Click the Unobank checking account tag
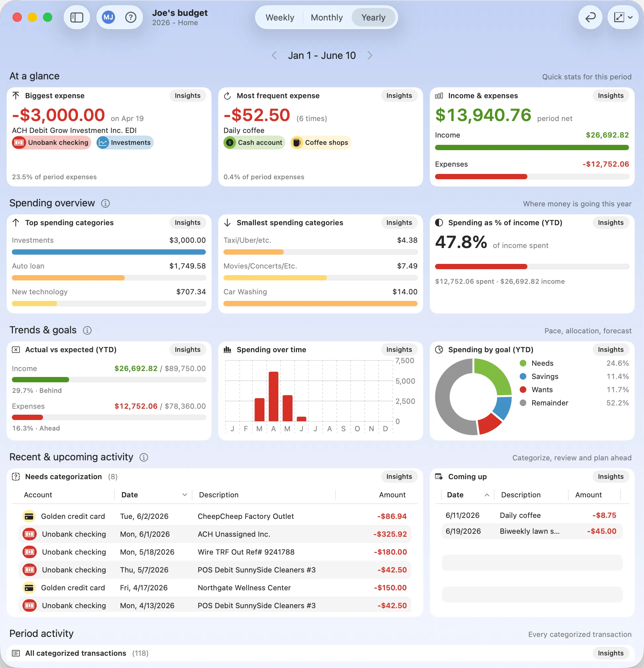This screenshot has width=644, height=668. (52, 143)
